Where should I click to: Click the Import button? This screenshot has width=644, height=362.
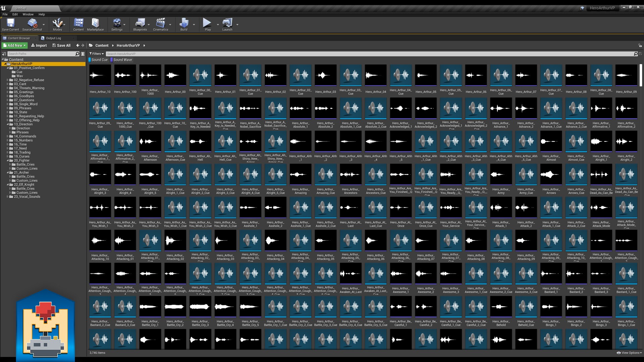coord(39,45)
